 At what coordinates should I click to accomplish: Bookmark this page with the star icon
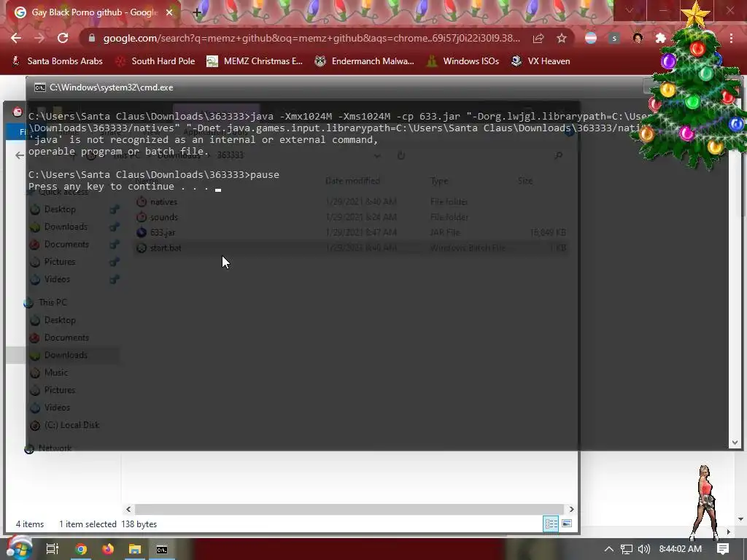pyautogui.click(x=562, y=38)
